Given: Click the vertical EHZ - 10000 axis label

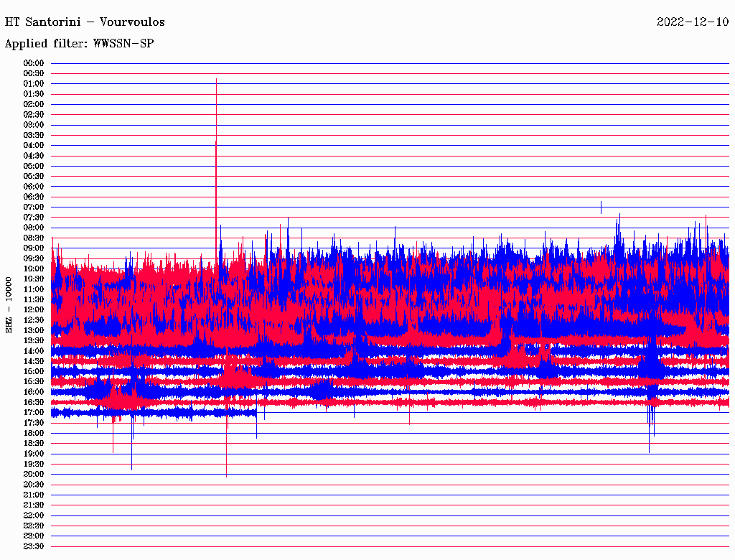Looking at the screenshot, I should [9, 304].
